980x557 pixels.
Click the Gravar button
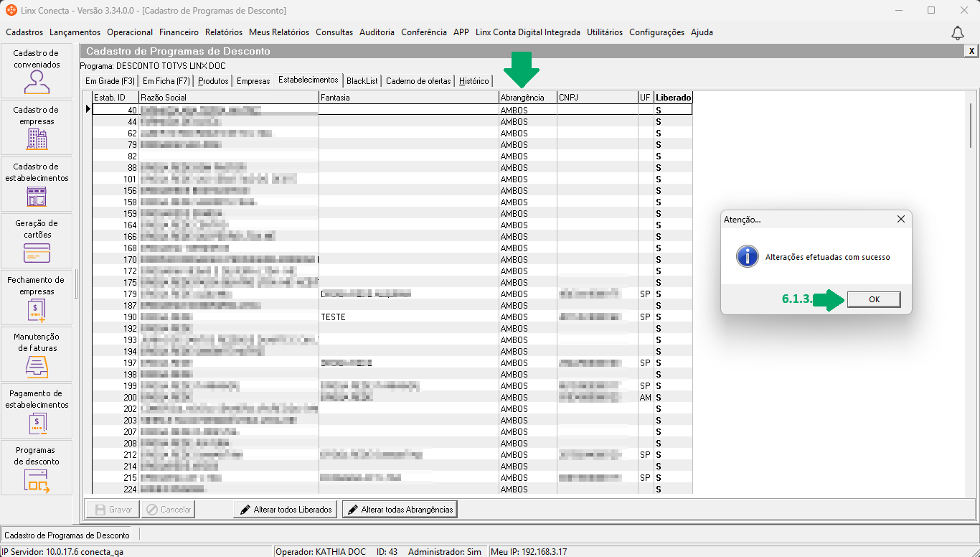[x=114, y=510]
